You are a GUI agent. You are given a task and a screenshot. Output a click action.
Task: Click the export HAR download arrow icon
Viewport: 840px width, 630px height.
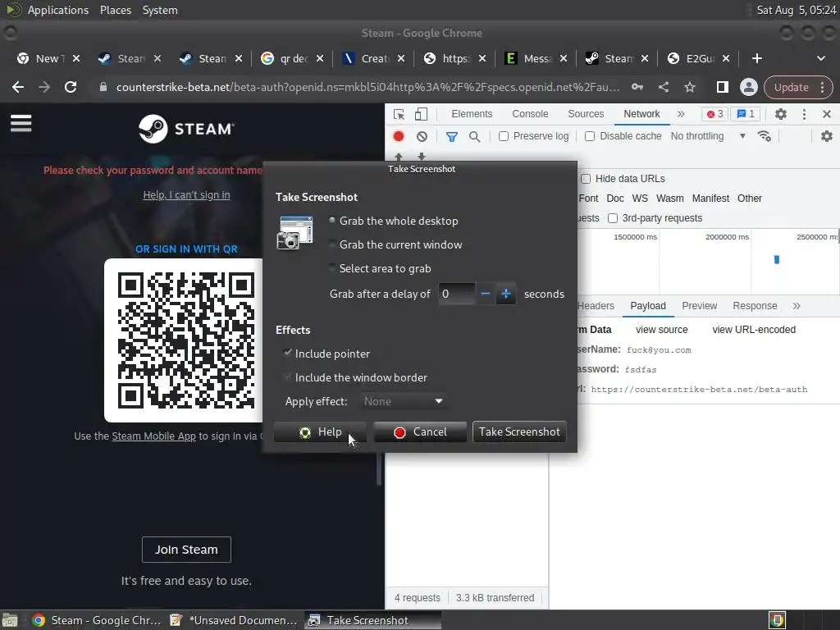point(422,157)
